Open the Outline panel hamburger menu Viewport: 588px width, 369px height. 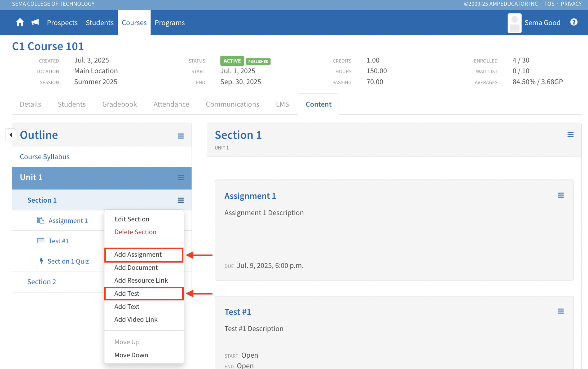[181, 136]
